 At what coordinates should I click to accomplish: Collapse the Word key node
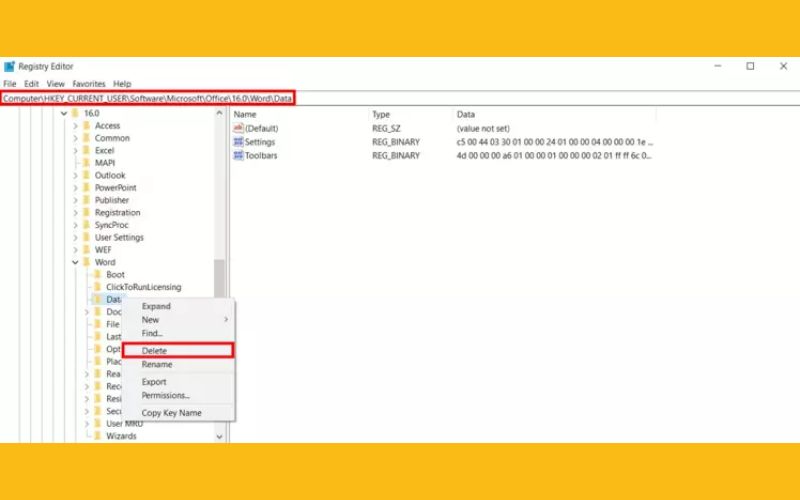(x=75, y=262)
